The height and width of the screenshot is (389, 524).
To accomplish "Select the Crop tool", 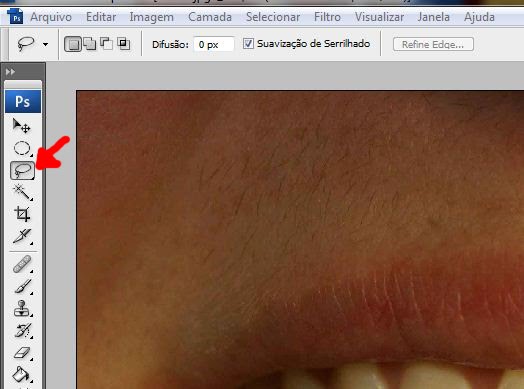I will coord(22,214).
